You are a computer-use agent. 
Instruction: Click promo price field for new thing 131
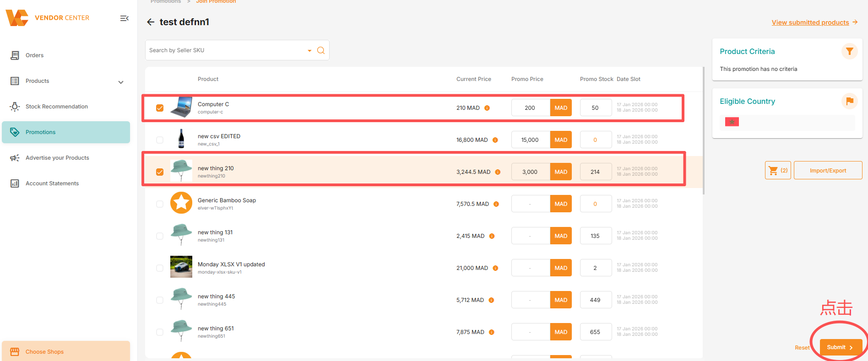pyautogui.click(x=531, y=236)
